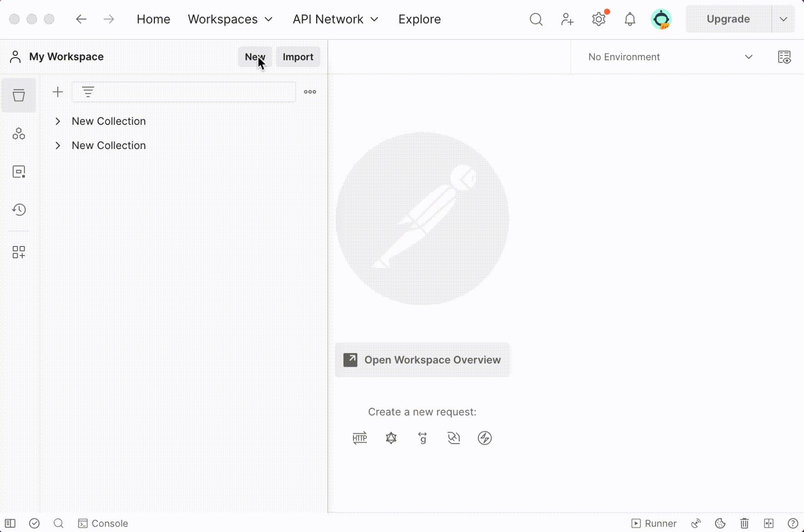The image size is (804, 532).
Task: Create a new Socket.IO request
Action: click(x=485, y=438)
